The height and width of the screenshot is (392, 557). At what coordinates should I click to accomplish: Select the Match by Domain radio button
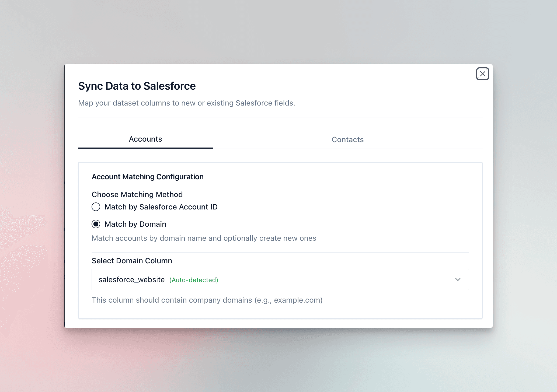click(x=96, y=224)
